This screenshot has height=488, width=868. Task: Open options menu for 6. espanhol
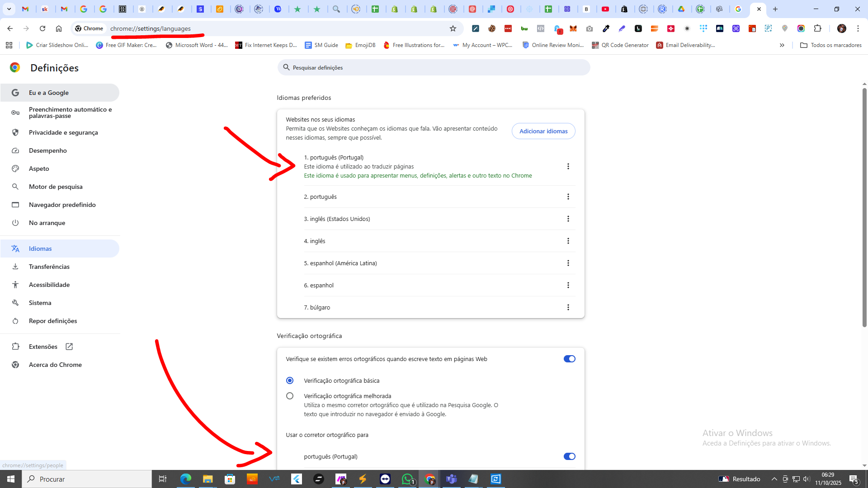tap(568, 285)
